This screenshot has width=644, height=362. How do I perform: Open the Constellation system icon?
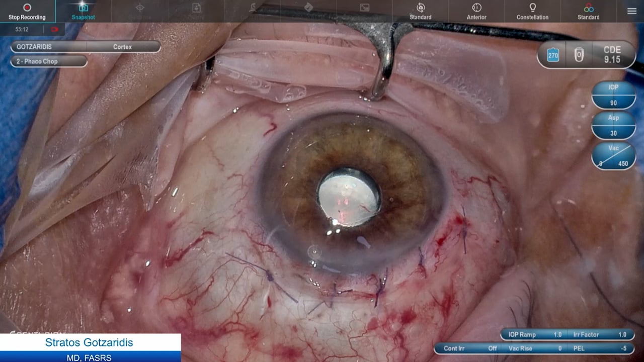coord(532,11)
